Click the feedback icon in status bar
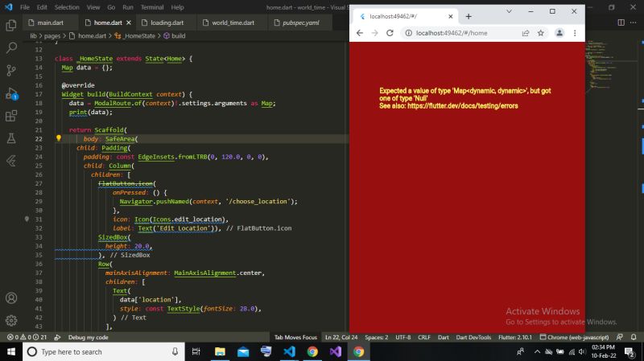Image resolution: width=644 pixels, height=361 pixels. [619, 337]
